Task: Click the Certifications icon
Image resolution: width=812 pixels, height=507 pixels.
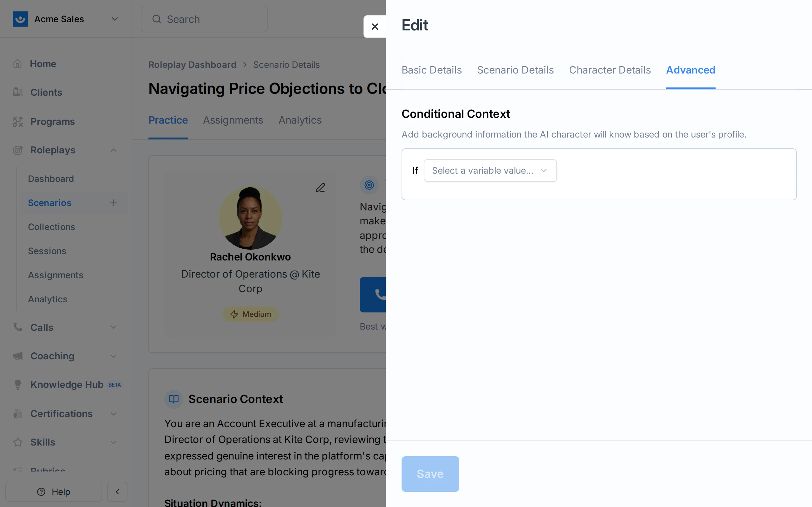Action: 17,414
